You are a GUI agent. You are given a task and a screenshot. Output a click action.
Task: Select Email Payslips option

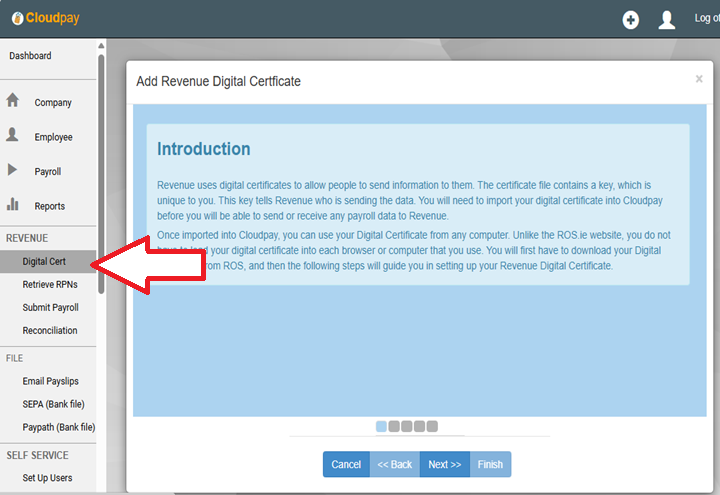(x=50, y=381)
